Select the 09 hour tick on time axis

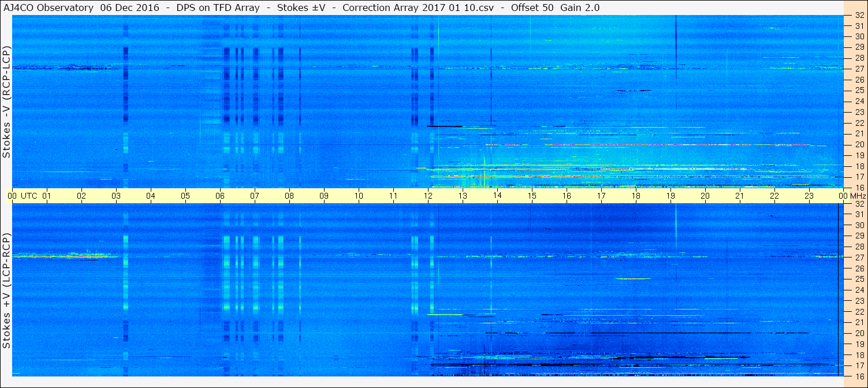click(324, 196)
